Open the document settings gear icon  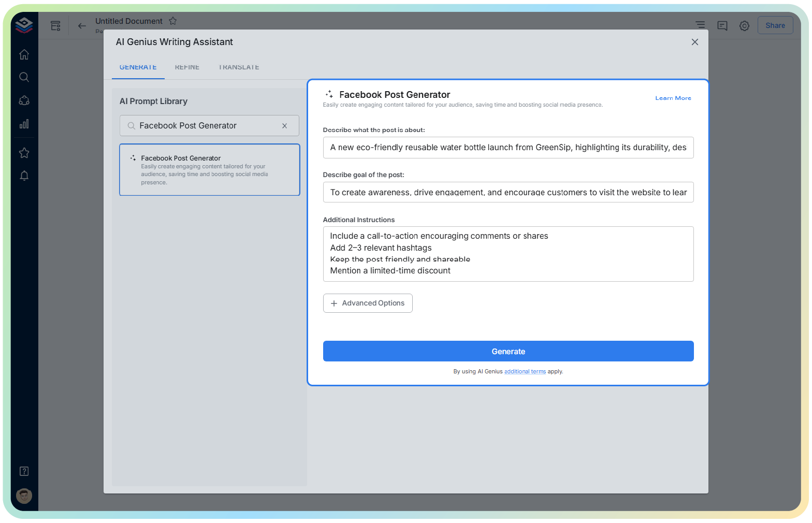pyautogui.click(x=744, y=25)
